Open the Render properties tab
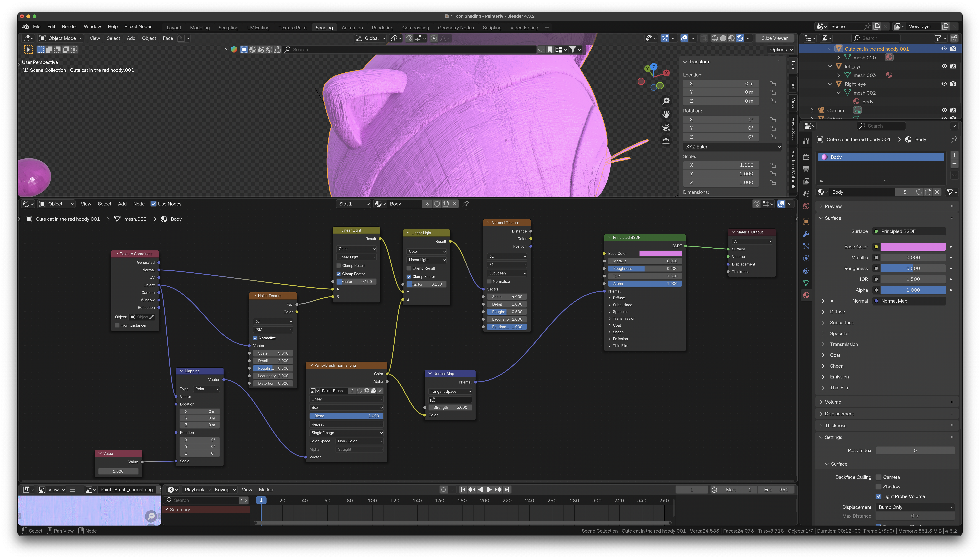Screen dimensions: 980x559 (x=806, y=157)
